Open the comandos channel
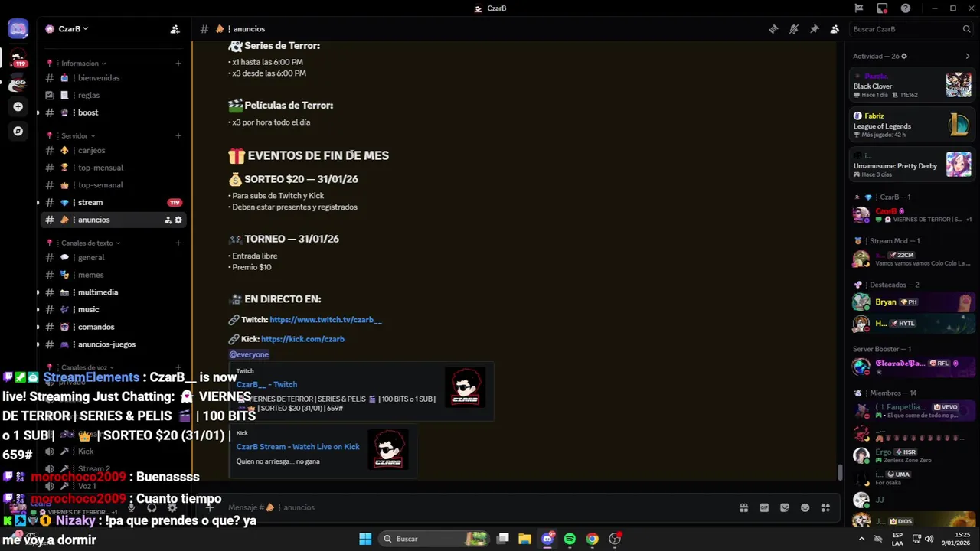980x551 pixels. (x=113, y=327)
